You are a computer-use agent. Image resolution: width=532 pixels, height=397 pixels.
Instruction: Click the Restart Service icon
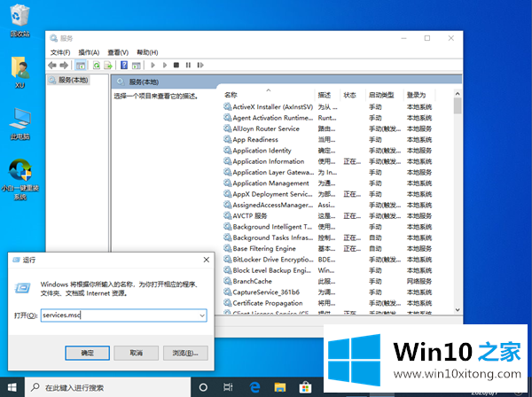click(x=200, y=65)
